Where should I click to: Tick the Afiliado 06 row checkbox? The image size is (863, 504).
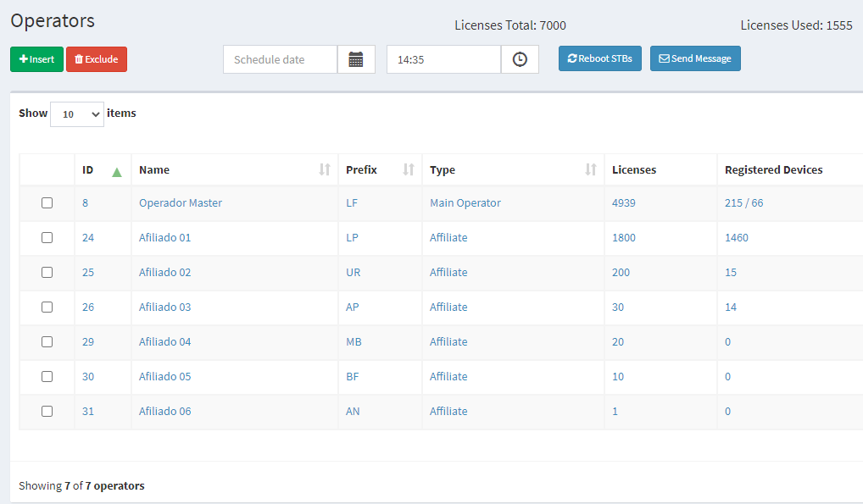47,412
